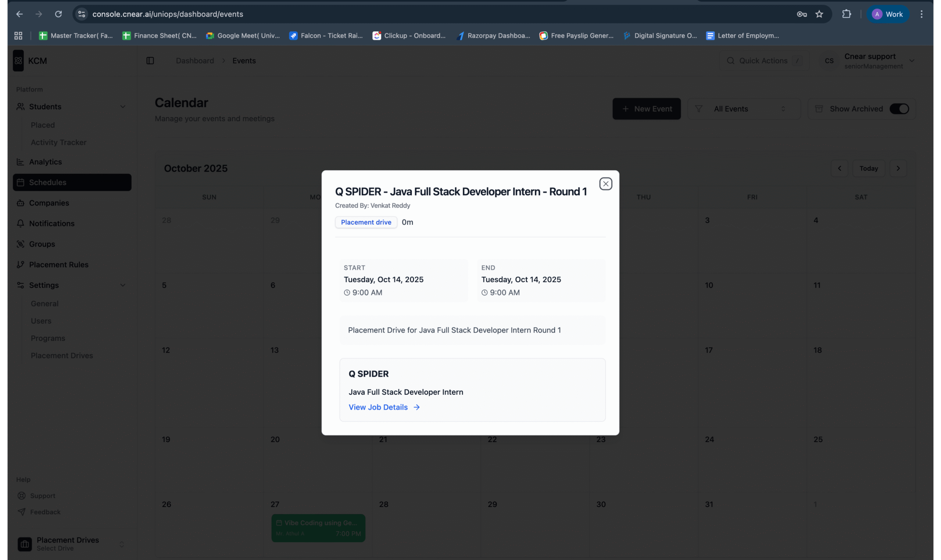Collapse the Settings section chevron
This screenshot has width=941, height=560.
[x=123, y=285]
